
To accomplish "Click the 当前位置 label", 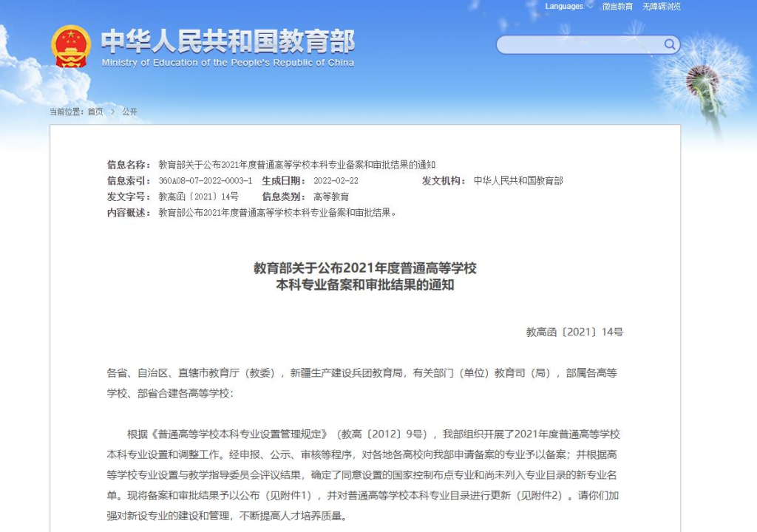I will pos(66,112).
